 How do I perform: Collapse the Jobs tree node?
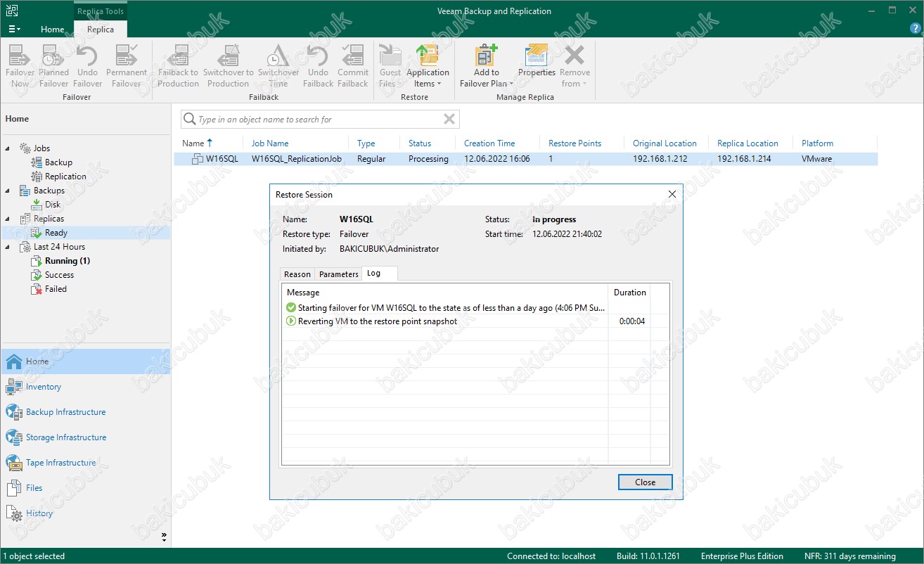pyautogui.click(x=8, y=148)
